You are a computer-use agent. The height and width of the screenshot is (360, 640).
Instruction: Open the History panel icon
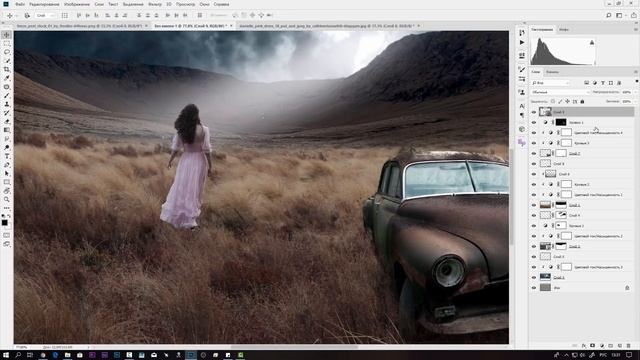[522, 33]
